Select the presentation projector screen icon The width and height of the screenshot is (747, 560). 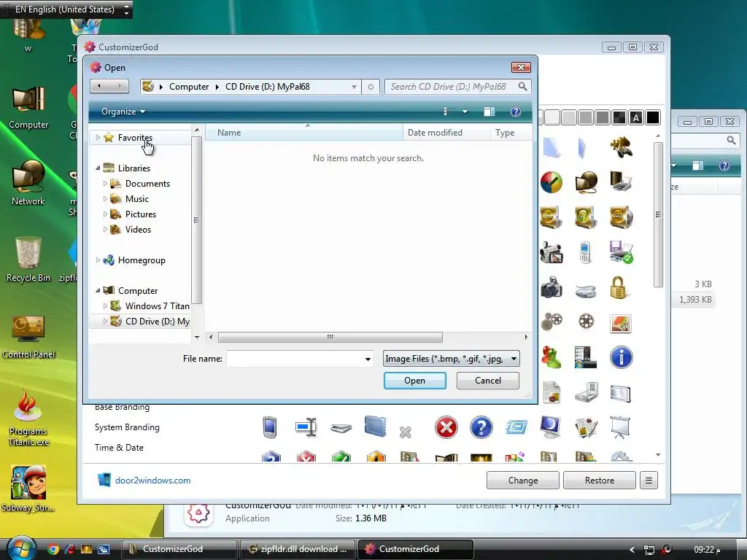click(620, 427)
